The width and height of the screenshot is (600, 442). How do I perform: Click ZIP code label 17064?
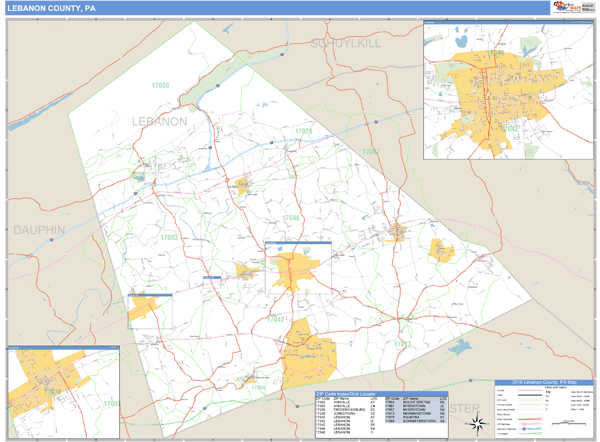tap(259, 388)
